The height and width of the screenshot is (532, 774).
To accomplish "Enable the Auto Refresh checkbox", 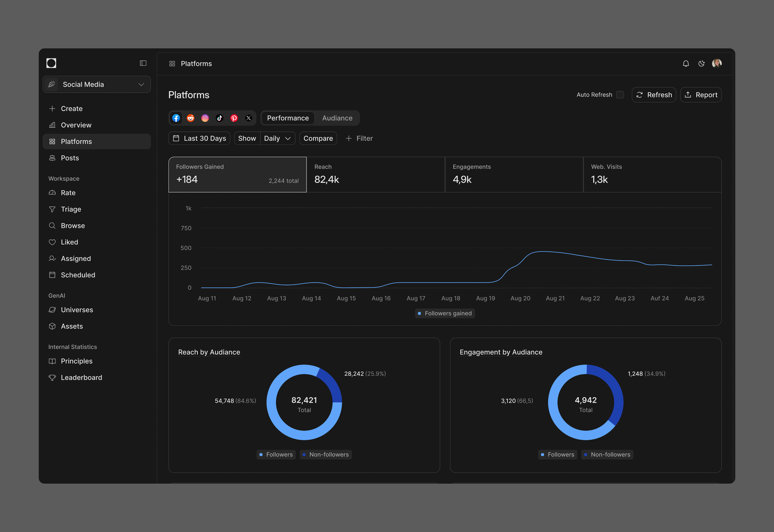I will coord(620,95).
